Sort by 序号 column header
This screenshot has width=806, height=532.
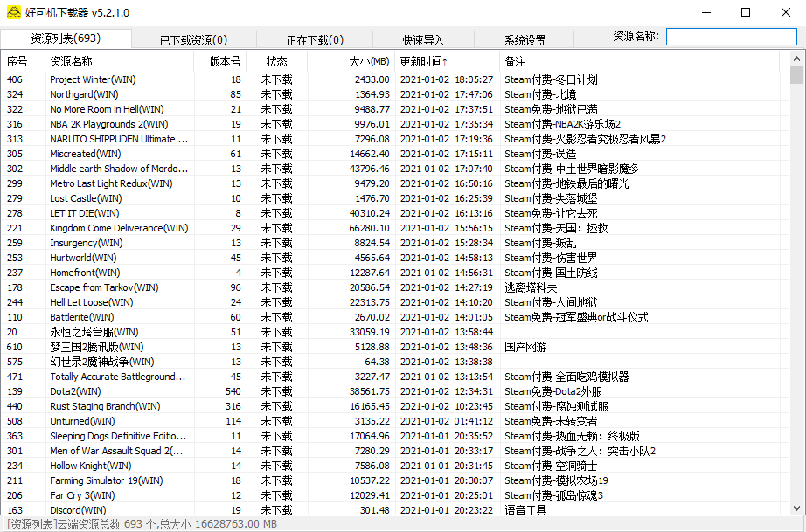point(23,61)
